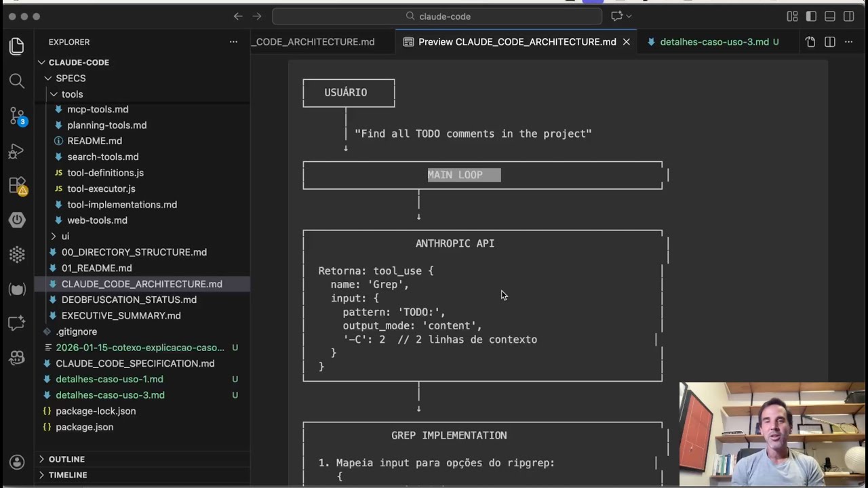
Task: Collapse the tools folder
Action: pyautogui.click(x=54, y=94)
